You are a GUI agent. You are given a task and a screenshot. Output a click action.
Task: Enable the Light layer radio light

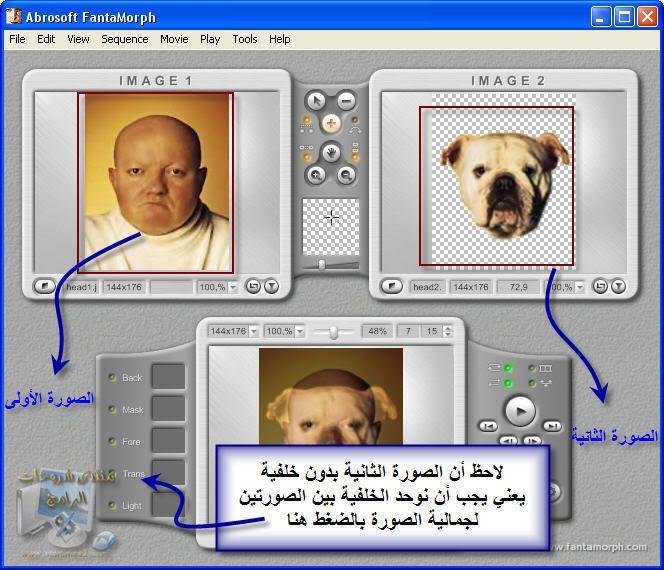point(112,505)
